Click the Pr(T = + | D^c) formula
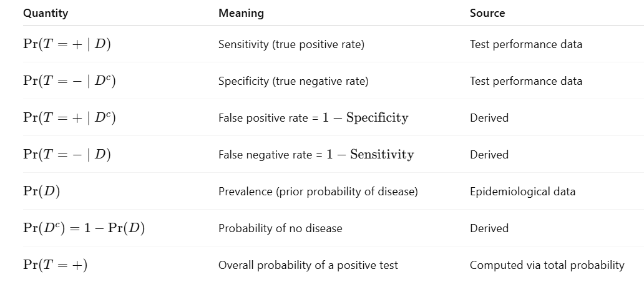The image size is (644, 297). click(x=69, y=117)
